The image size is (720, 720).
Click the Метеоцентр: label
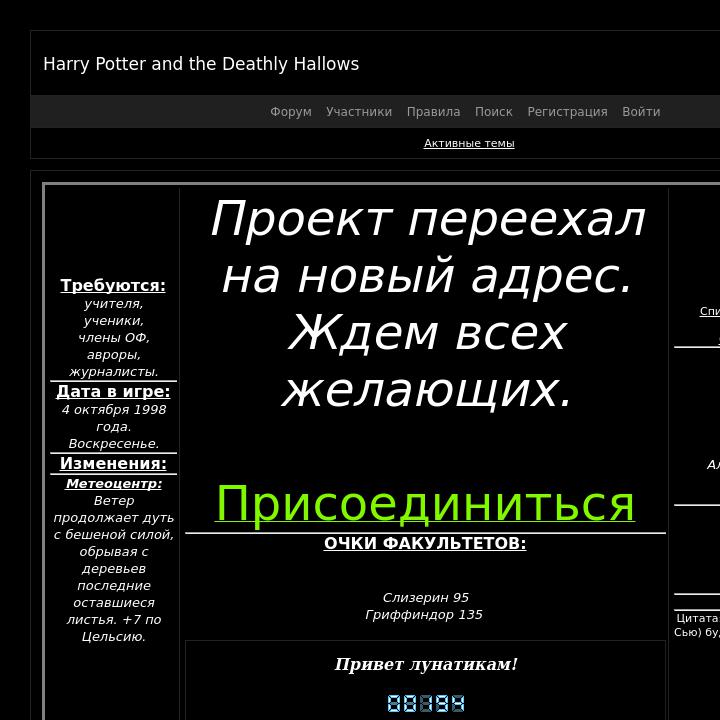(114, 484)
